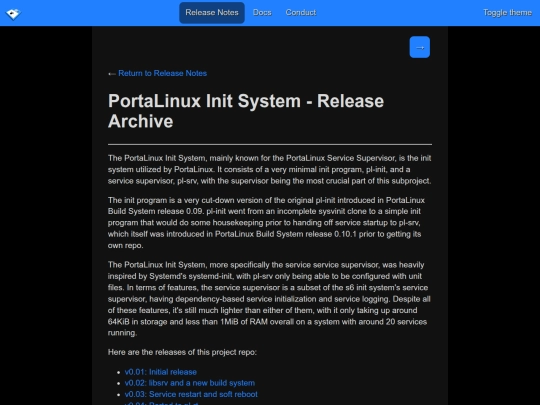Click the blue right-arrow next button
Screen dimensions: 540x405
(x=419, y=47)
